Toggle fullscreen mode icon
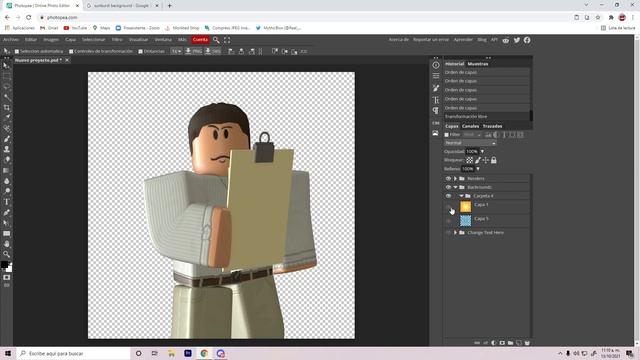This screenshot has height=360, width=640. tap(227, 40)
